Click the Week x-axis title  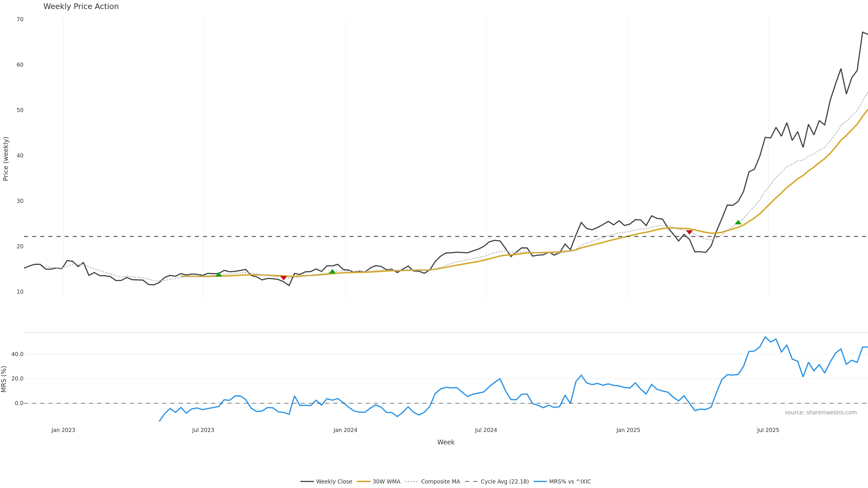point(446,442)
